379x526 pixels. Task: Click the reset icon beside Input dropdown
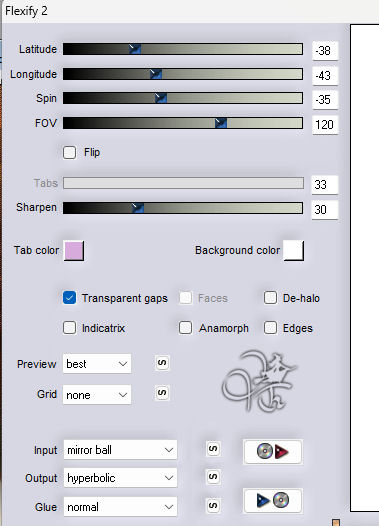point(213,449)
